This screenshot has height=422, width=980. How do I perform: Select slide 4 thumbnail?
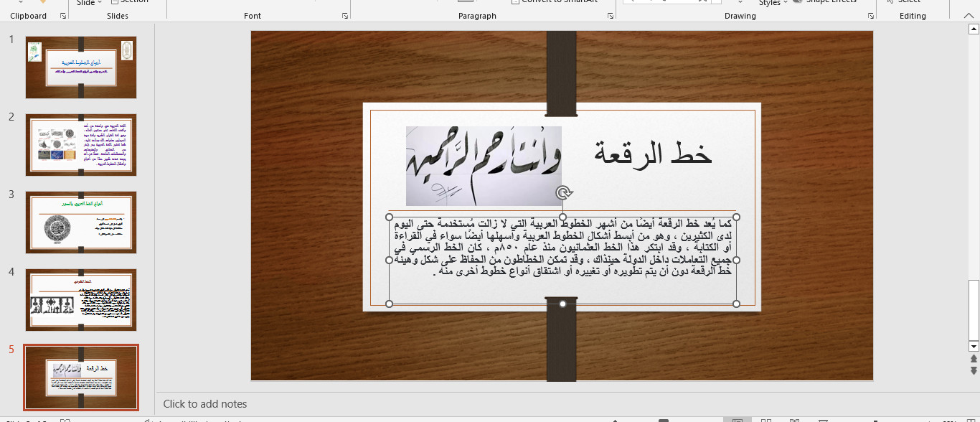(x=81, y=300)
